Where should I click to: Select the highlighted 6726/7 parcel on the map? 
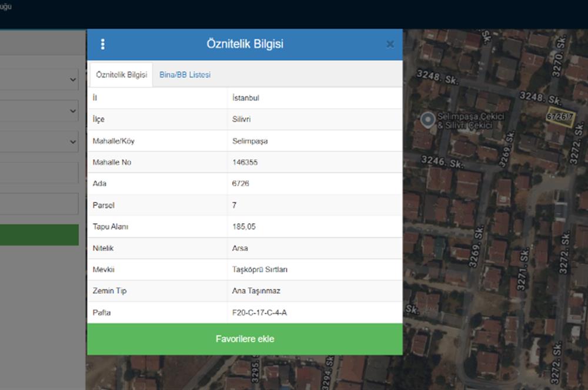560,116
